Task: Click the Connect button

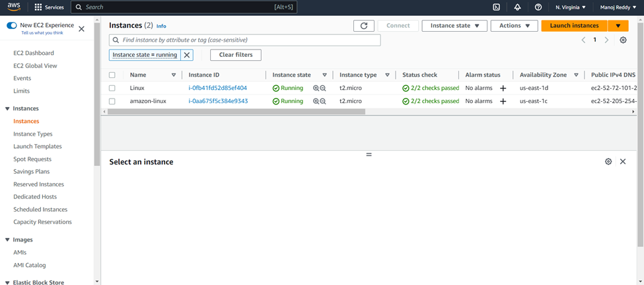Action: 398,26
